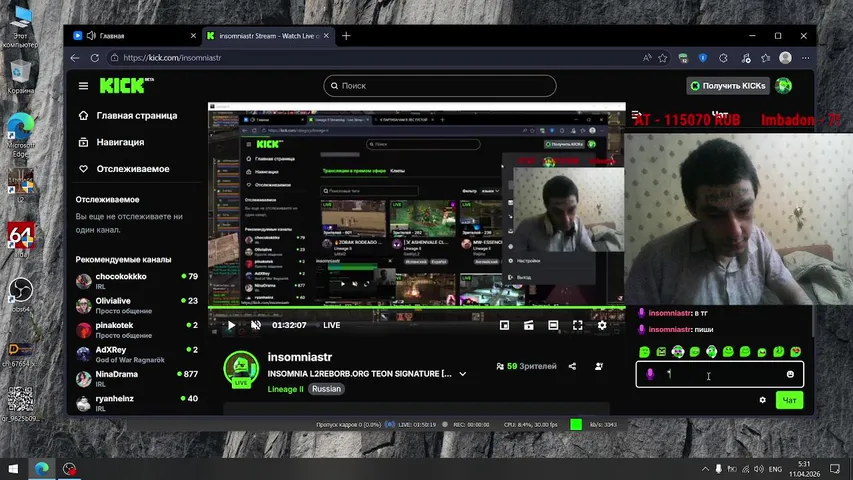This screenshot has width=853, height=480.
Task: Open Edge from the taskbar
Action: click(41, 469)
